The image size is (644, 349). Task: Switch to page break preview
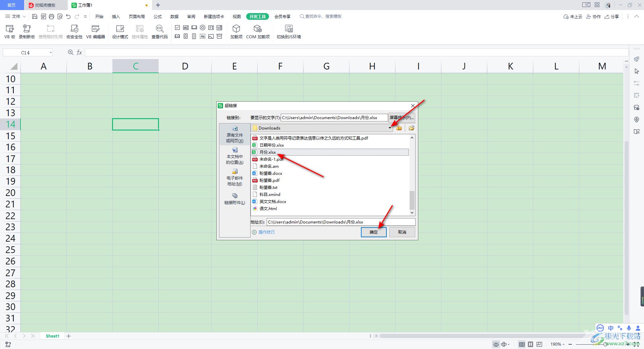(539, 344)
